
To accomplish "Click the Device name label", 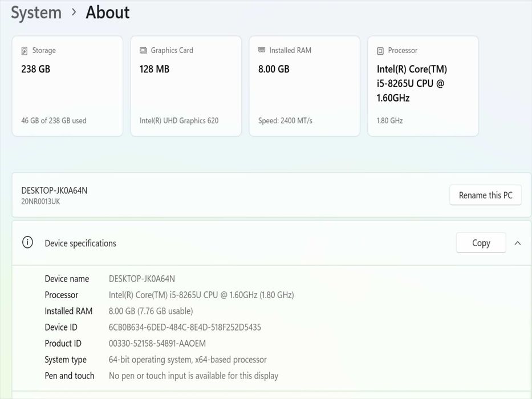I will (x=67, y=279).
